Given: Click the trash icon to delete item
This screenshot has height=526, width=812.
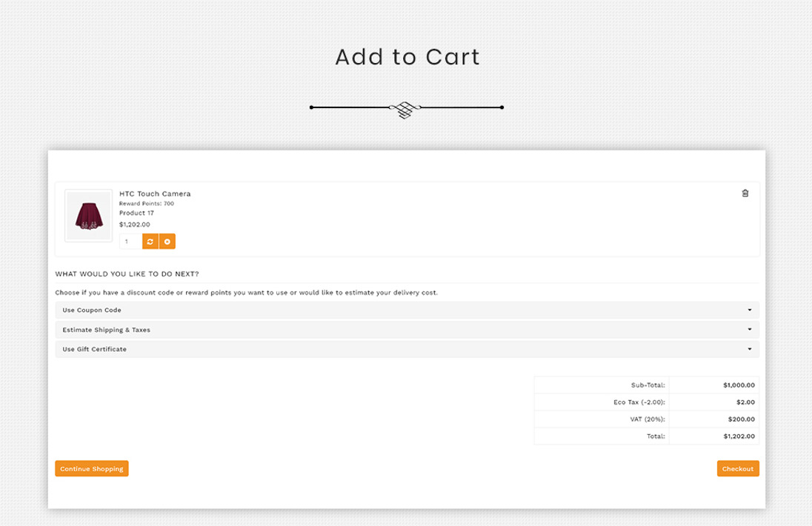Looking at the screenshot, I should pyautogui.click(x=745, y=193).
